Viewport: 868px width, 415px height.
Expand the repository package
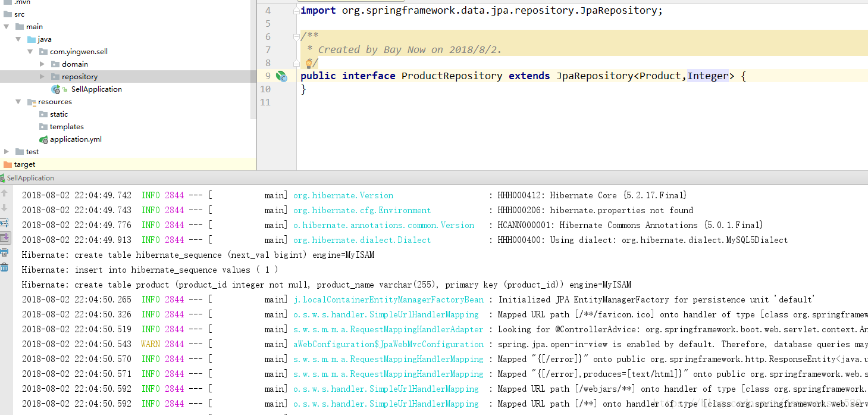(x=42, y=77)
